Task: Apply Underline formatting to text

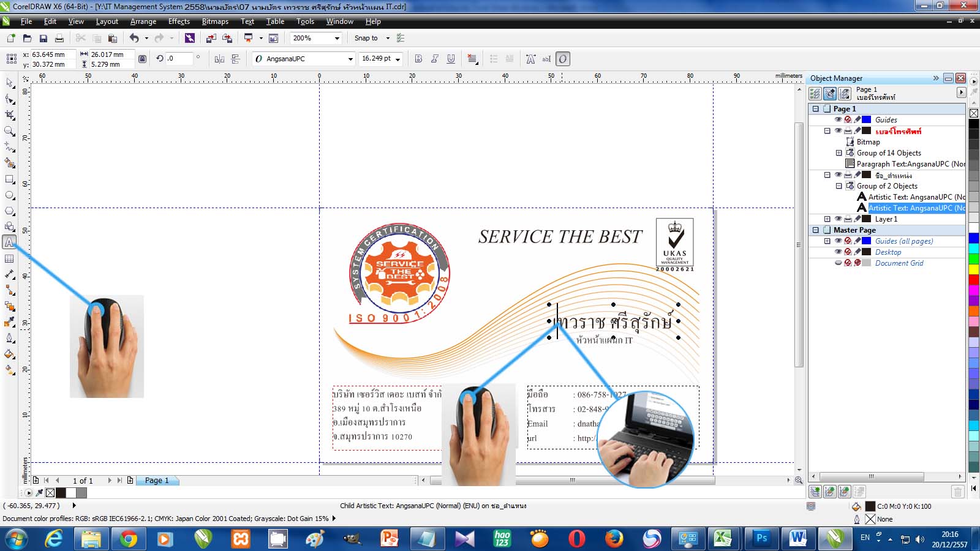Action: (451, 59)
